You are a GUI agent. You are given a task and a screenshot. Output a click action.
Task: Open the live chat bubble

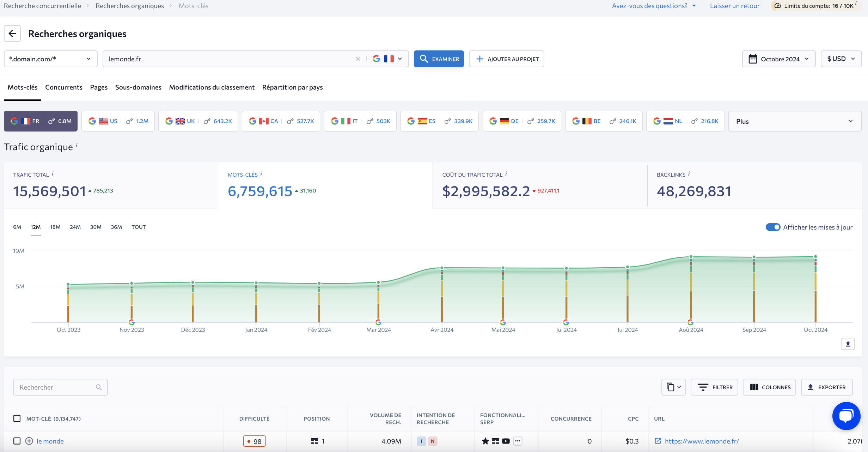tap(846, 416)
